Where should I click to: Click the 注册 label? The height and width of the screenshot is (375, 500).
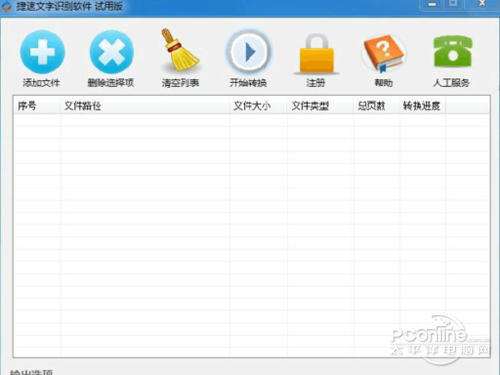[x=316, y=82]
